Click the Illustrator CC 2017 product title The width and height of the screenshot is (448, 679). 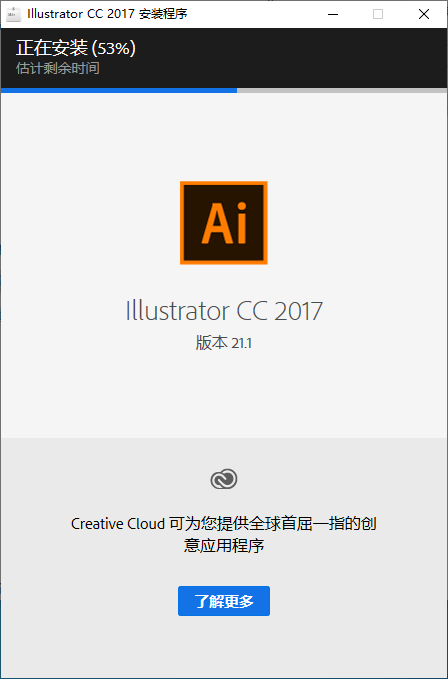pos(224,310)
